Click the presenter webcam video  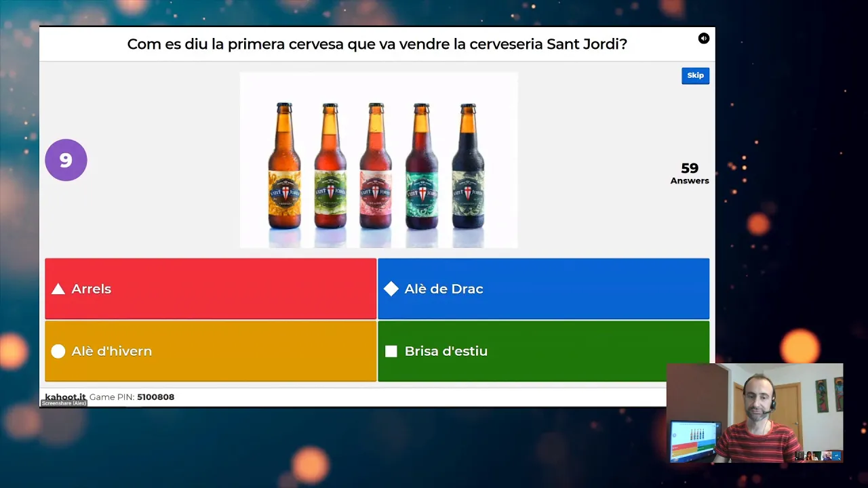tap(755, 413)
